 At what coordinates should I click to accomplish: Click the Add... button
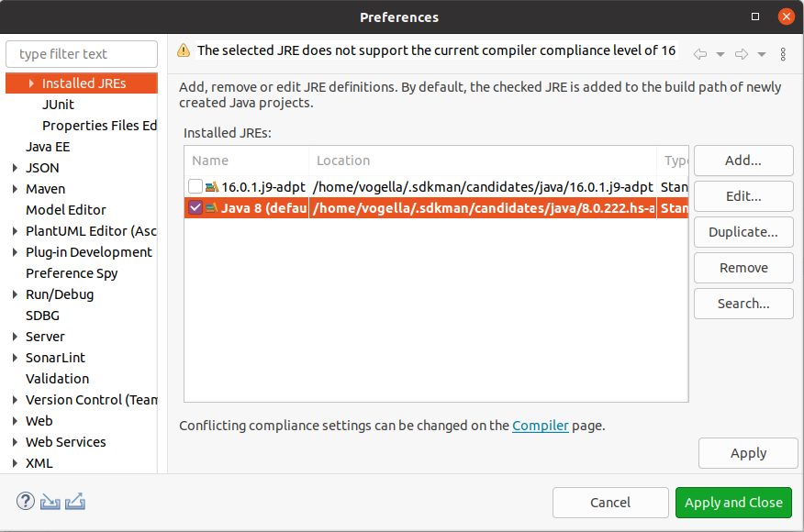click(743, 161)
